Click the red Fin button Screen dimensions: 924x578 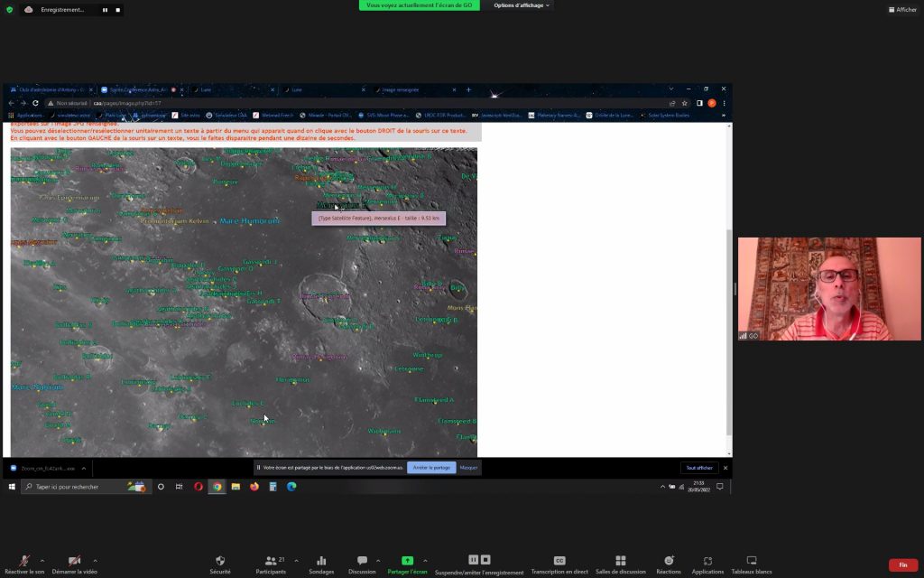[x=902, y=565]
